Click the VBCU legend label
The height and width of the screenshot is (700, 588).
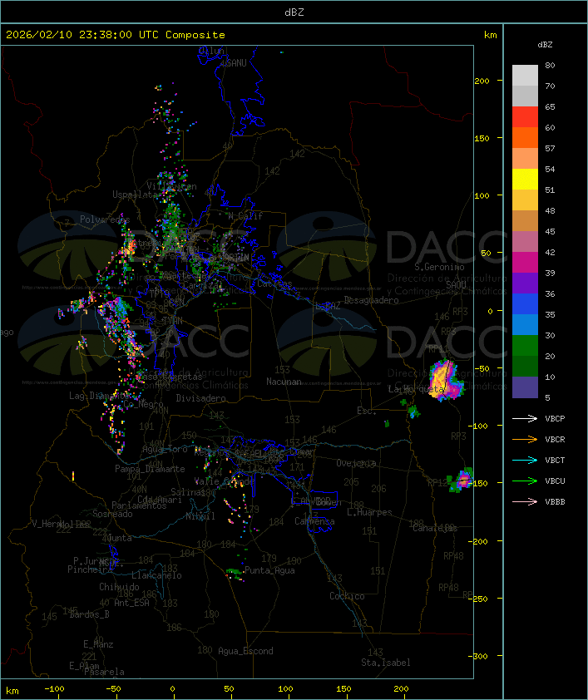click(555, 481)
